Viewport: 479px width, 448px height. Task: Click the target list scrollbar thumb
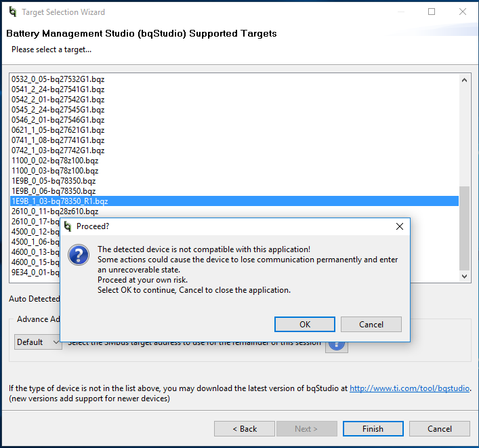click(464, 228)
